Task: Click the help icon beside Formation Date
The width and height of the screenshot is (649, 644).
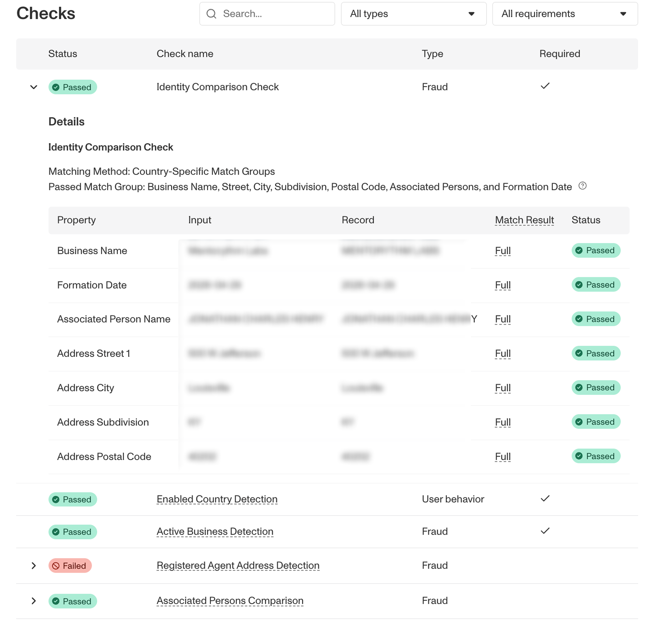Action: 582,186
